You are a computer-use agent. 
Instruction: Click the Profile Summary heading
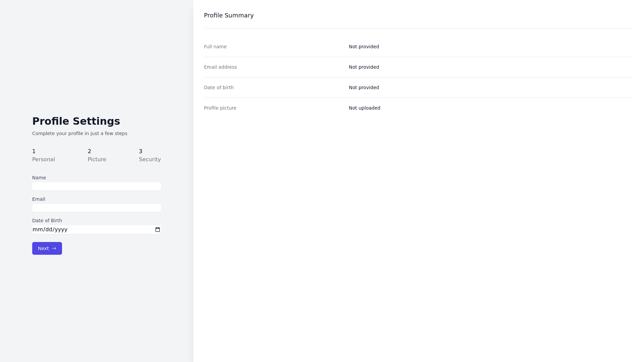tap(229, 15)
